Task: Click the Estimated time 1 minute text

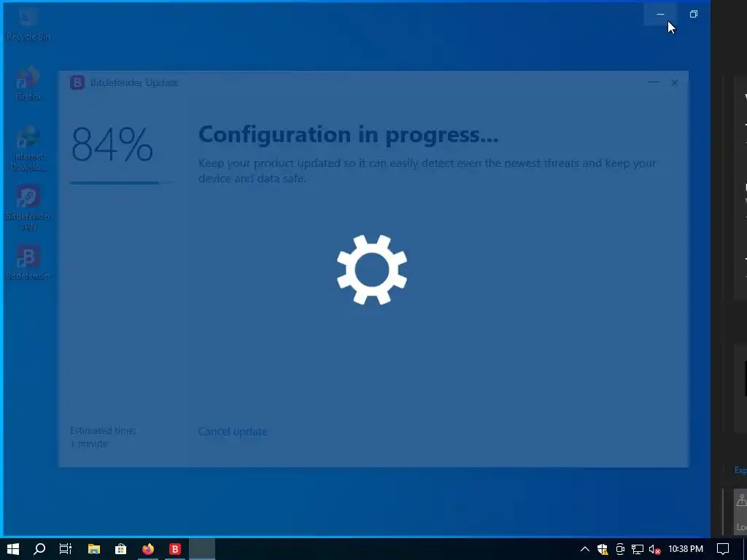Action: tap(102, 437)
